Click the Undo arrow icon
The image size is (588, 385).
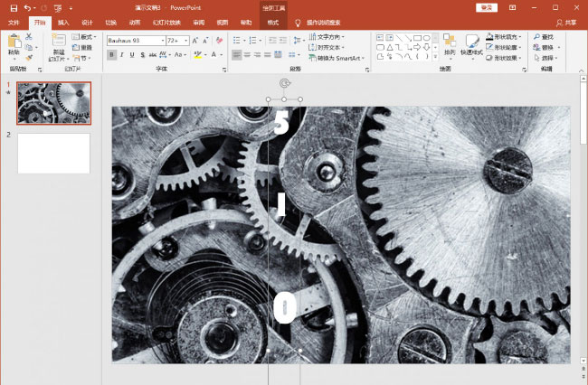point(27,7)
